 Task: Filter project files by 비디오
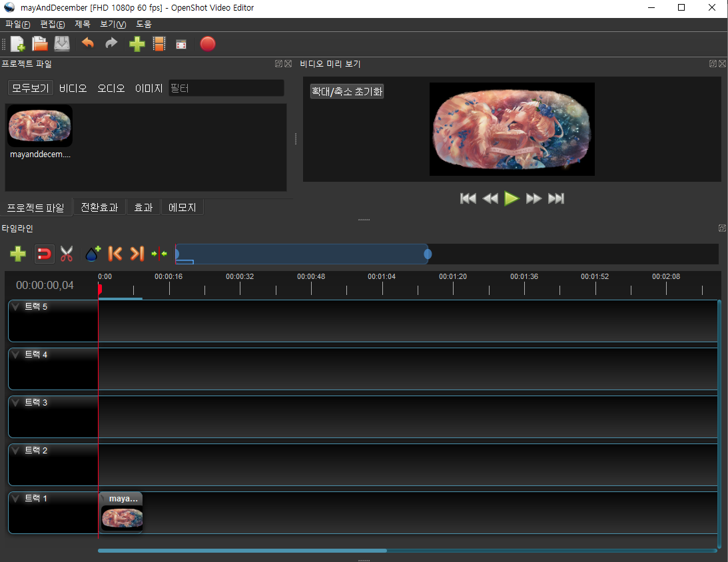pyautogui.click(x=73, y=88)
